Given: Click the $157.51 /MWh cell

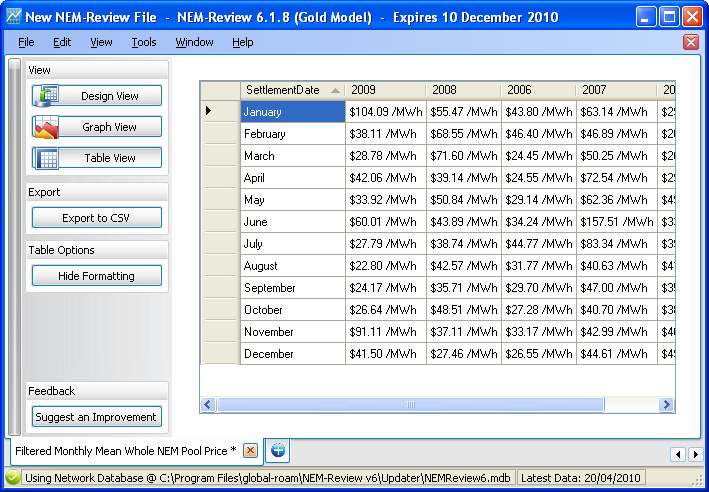Looking at the screenshot, I should pos(617,222).
